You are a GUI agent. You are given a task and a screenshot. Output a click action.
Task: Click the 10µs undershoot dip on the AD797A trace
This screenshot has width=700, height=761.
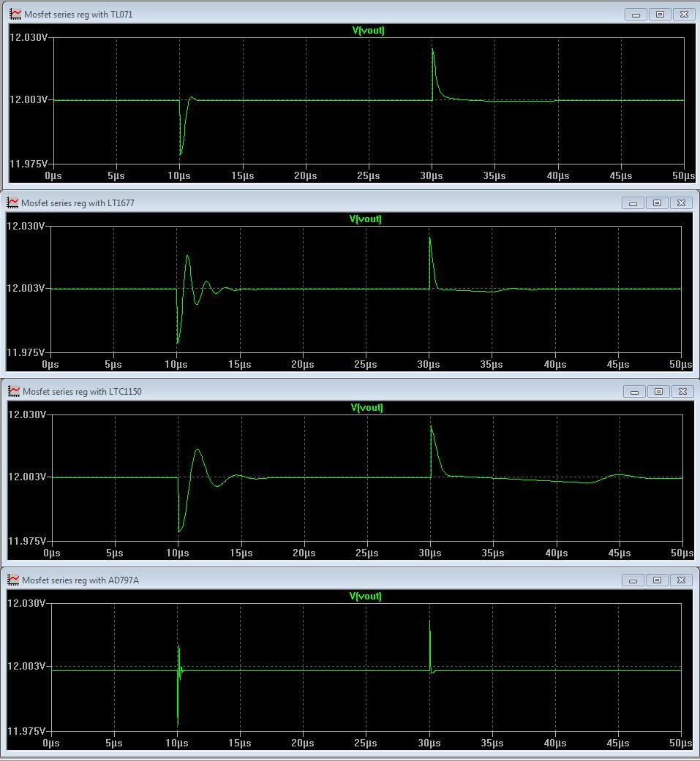pos(178,724)
